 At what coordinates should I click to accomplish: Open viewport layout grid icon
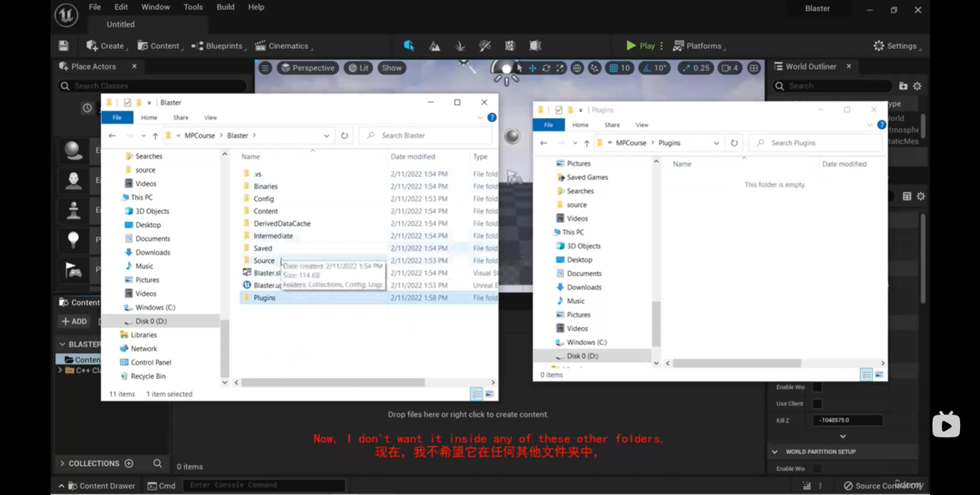coord(754,68)
